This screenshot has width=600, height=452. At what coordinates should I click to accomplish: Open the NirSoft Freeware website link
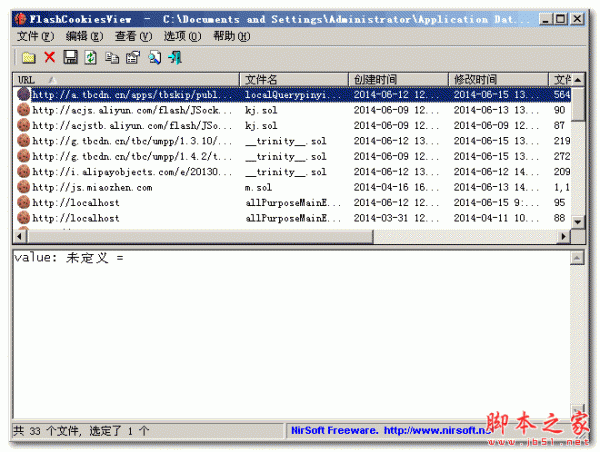point(391,431)
